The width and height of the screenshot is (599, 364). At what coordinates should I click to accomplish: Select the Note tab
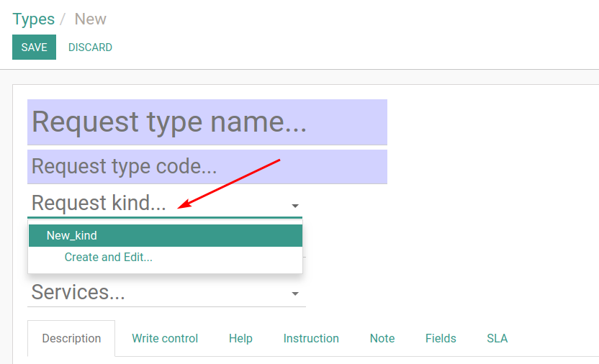[382, 338]
